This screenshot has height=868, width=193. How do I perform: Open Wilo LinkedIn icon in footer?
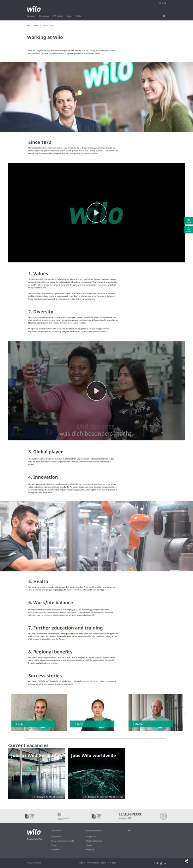click(165, 863)
